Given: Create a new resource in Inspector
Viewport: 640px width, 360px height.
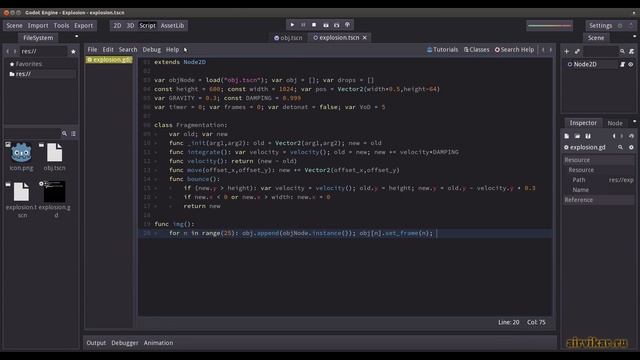Looking at the screenshot, I should pos(567,136).
